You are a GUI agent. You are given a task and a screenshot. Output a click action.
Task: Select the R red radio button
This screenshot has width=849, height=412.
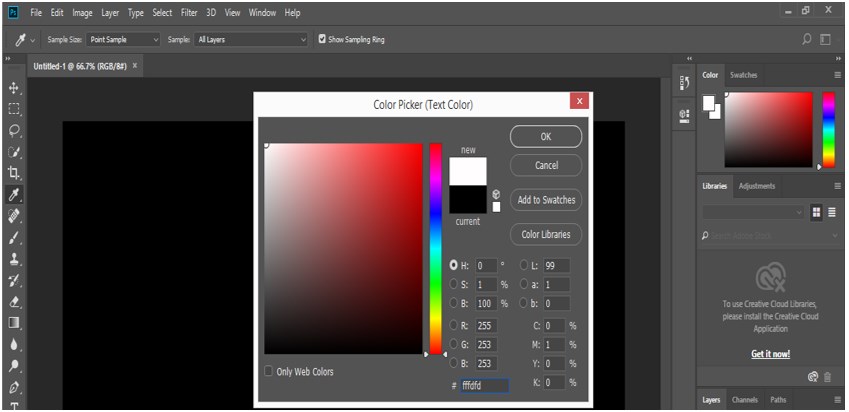tap(454, 325)
